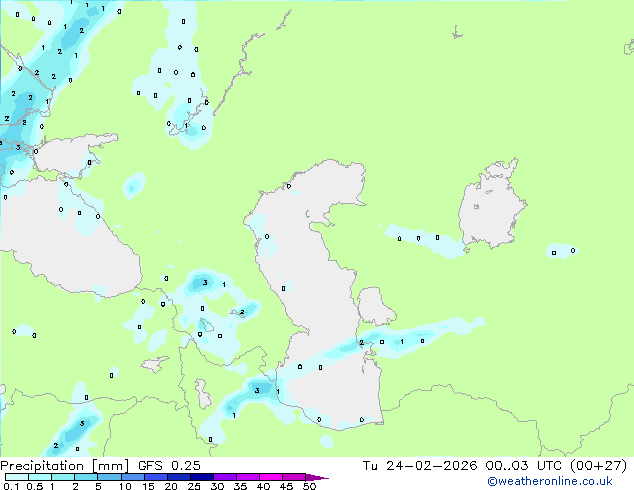The width and height of the screenshot is (634, 490).
Task: Click the "10" legend scale label
Action: pyautogui.click(x=125, y=486)
